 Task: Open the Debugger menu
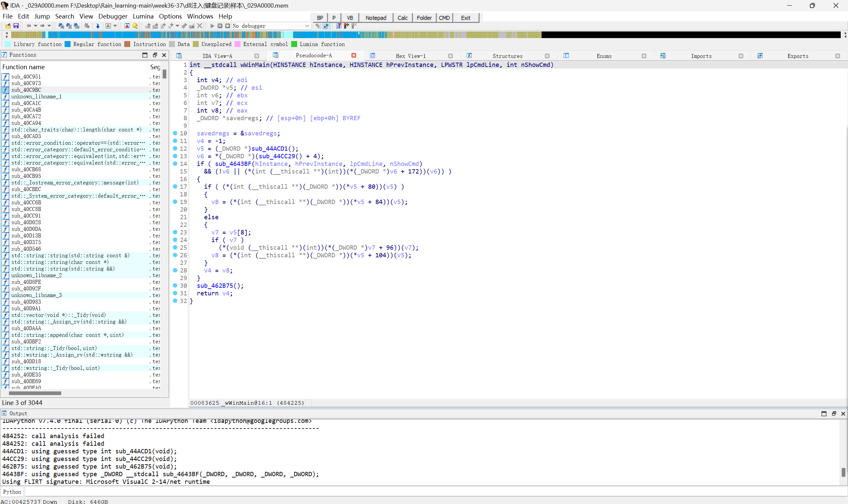[x=113, y=16]
